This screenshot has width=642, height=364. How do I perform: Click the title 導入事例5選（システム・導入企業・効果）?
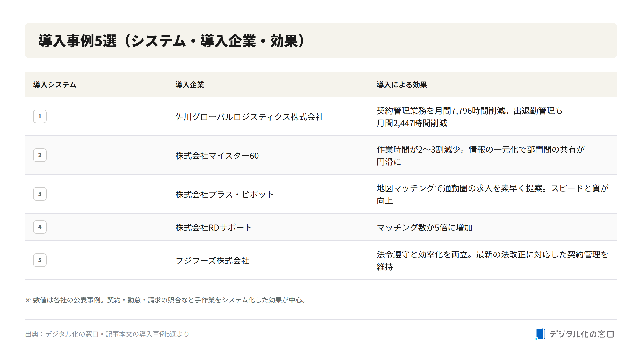[172, 41]
